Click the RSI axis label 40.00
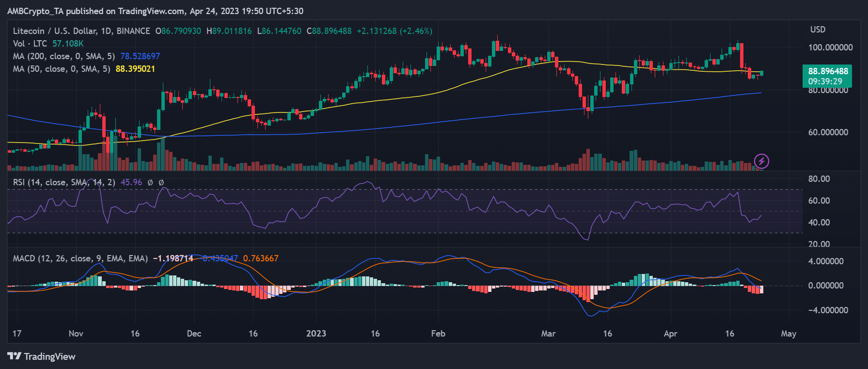This screenshot has height=369, width=868. tap(819, 223)
